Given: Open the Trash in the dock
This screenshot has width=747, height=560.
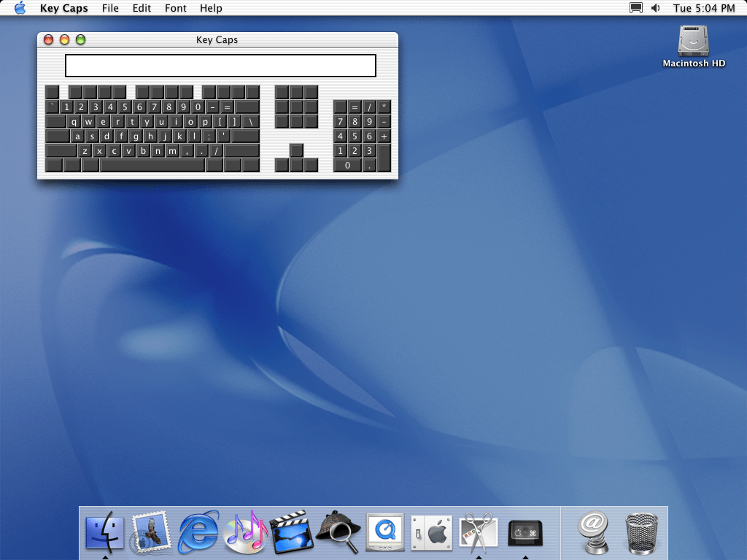Looking at the screenshot, I should click(641, 532).
